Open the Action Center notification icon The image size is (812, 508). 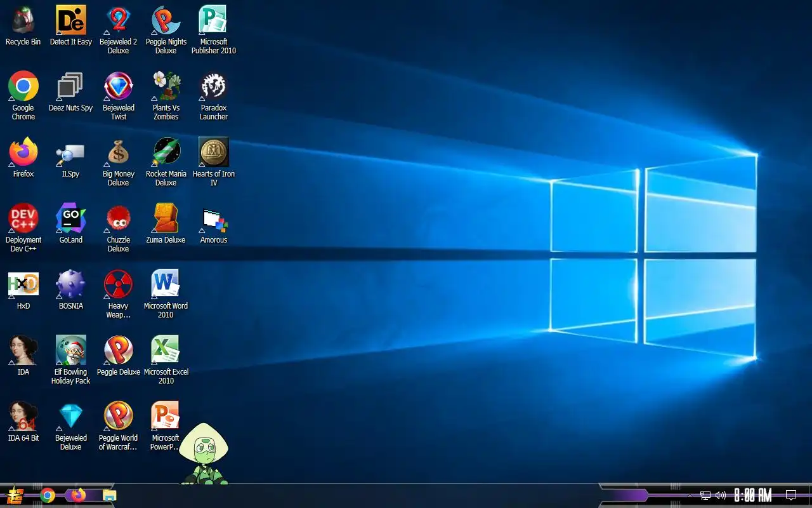pyautogui.click(x=791, y=495)
